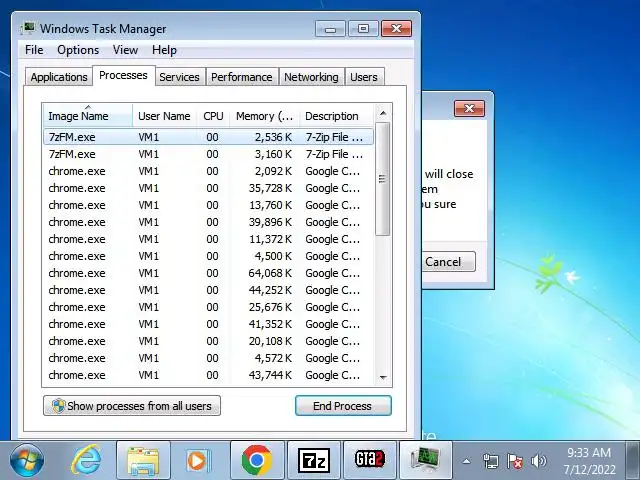Select chrome.exe process using 11,372 K
The width and height of the screenshot is (640, 480).
(208, 239)
